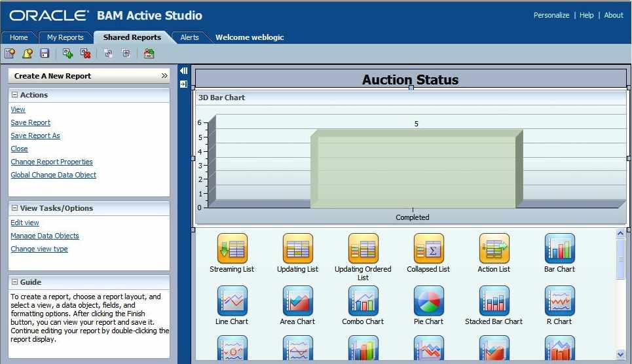Collapse the Guide section
This screenshot has height=364, width=632.
tap(15, 282)
